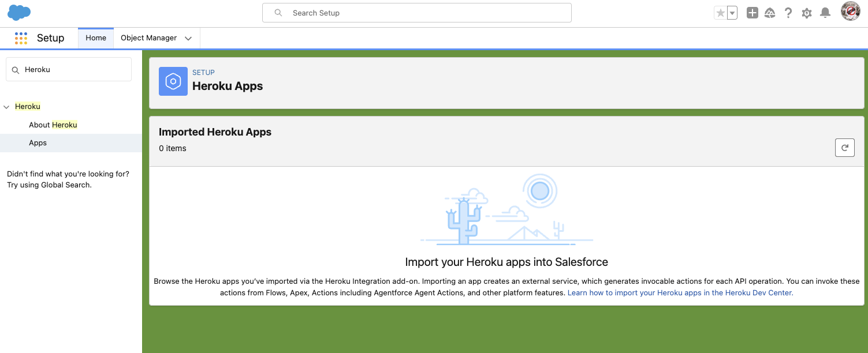
Task: Click the Salesforce cloud logo
Action: (19, 12)
